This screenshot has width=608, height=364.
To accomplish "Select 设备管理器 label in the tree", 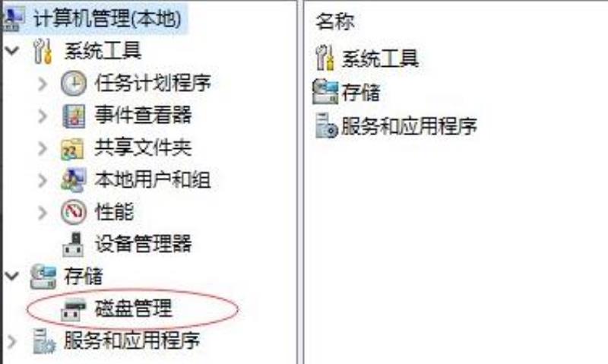I will pos(144,244).
